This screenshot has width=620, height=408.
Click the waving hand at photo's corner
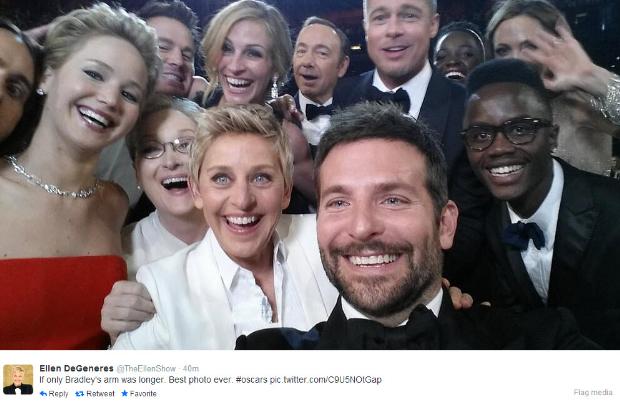tap(560, 61)
